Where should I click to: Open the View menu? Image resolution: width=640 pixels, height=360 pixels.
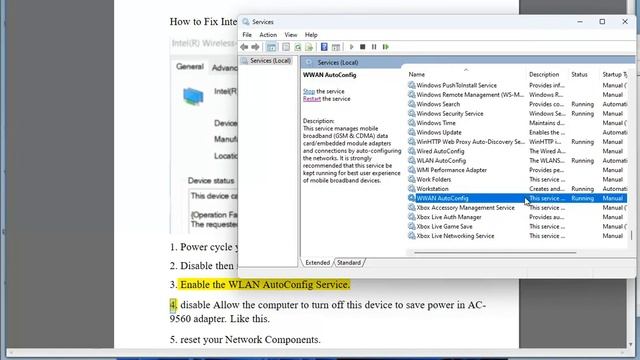(291, 35)
